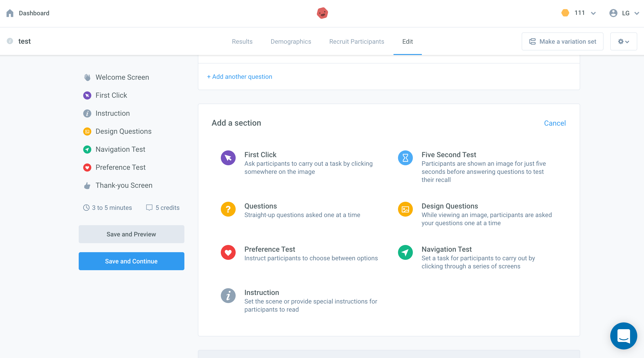The image size is (644, 358).
Task: Open the chat support bubble
Action: tap(623, 336)
